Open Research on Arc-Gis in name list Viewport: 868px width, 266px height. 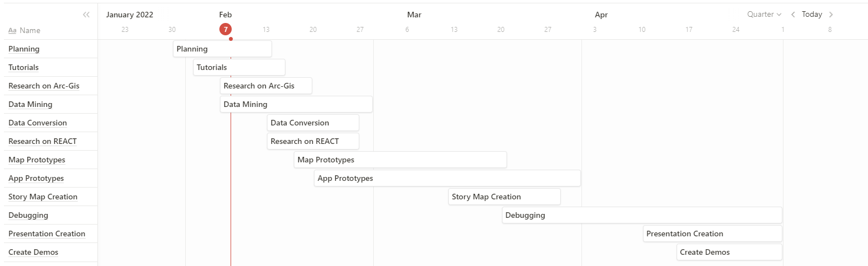point(44,86)
